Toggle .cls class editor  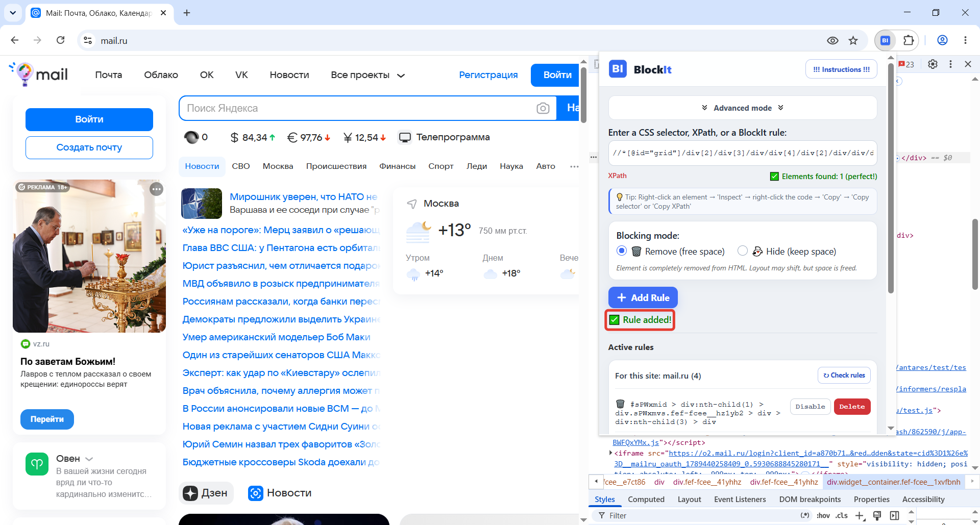tap(842, 516)
